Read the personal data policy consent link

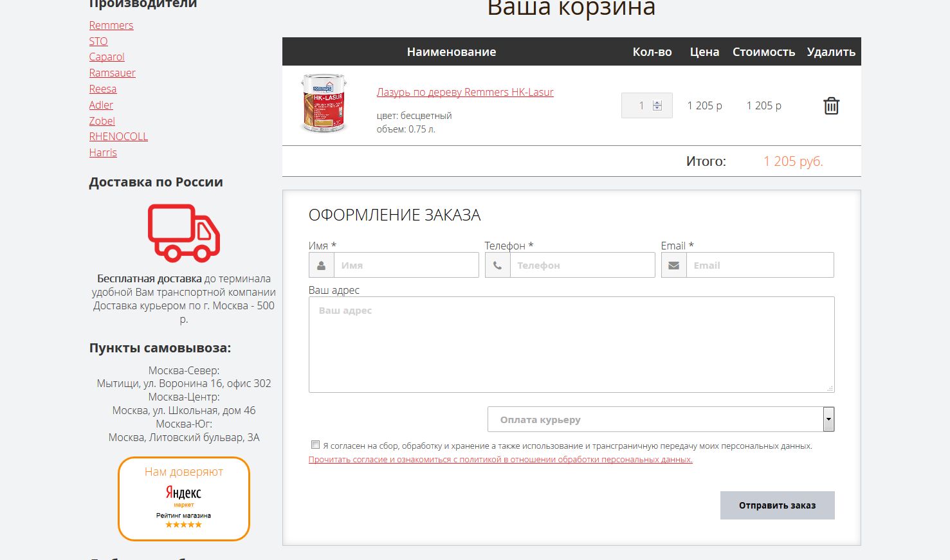pyautogui.click(x=500, y=459)
